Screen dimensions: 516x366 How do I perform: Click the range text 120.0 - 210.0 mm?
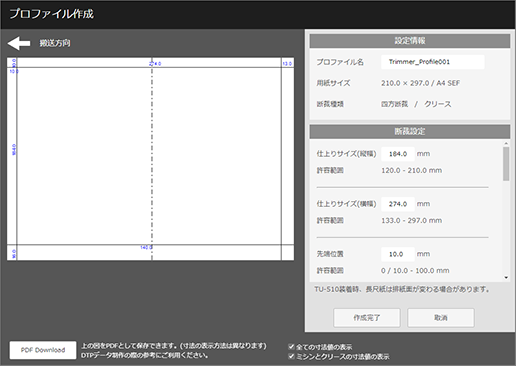pos(412,170)
